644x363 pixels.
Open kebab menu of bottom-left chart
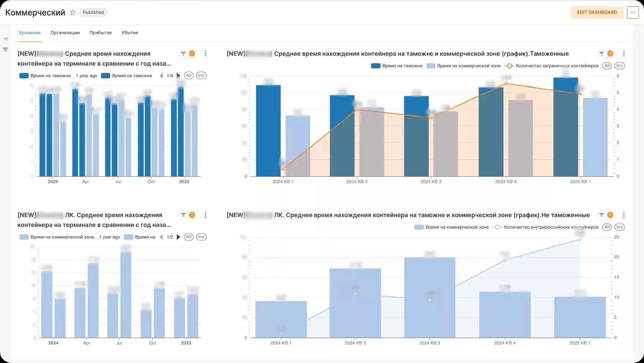tap(206, 215)
